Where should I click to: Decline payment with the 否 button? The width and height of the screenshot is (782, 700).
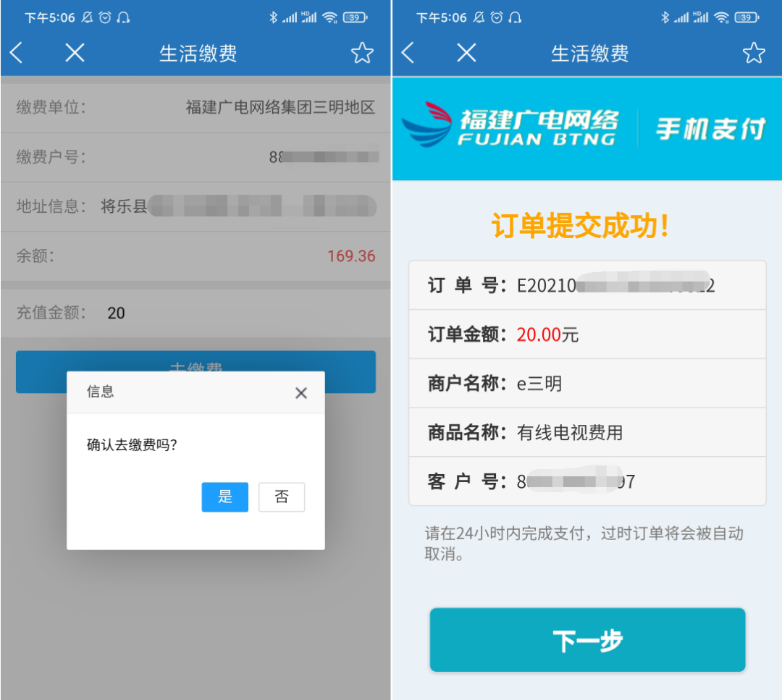282,497
